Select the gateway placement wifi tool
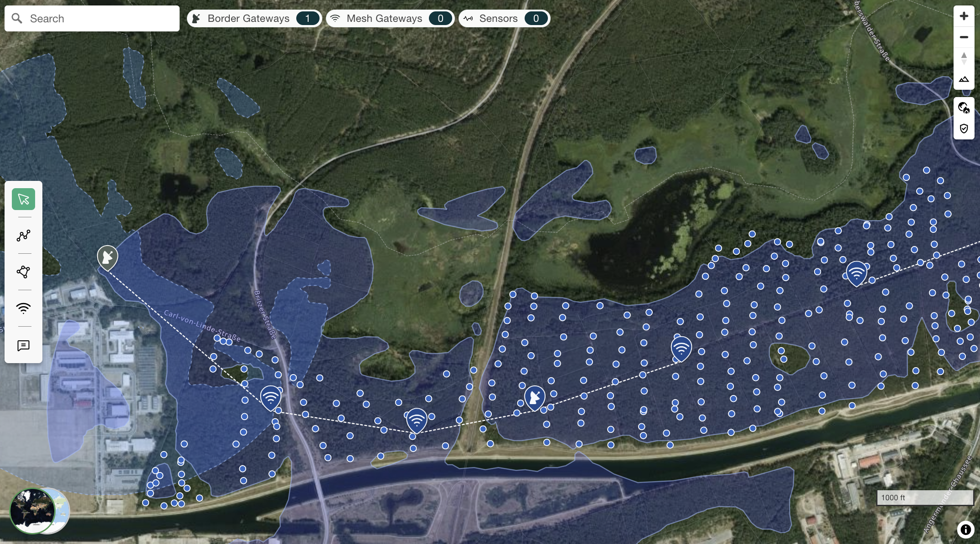Image resolution: width=980 pixels, height=544 pixels. click(x=23, y=308)
